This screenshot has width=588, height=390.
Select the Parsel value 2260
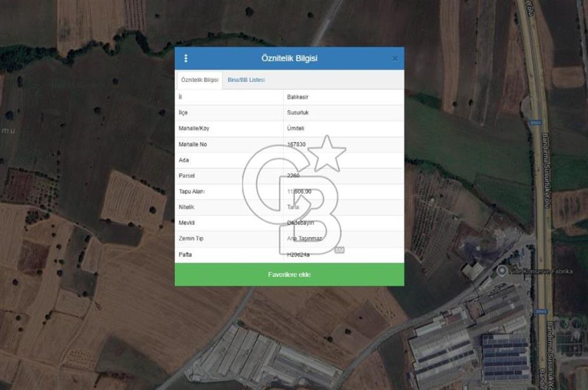coord(293,176)
